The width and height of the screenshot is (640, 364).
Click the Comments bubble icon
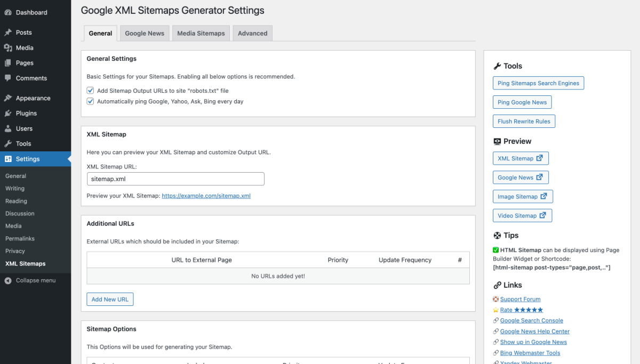pyautogui.click(x=8, y=78)
